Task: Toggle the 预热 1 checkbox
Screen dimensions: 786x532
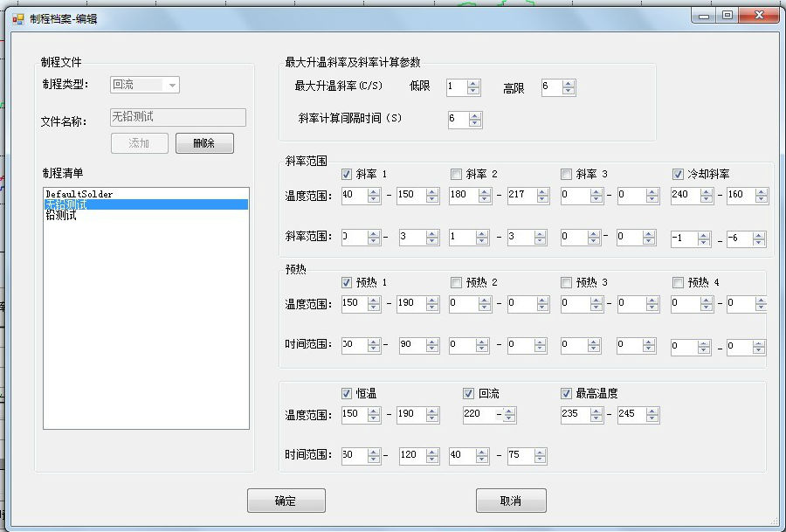Action: point(347,282)
